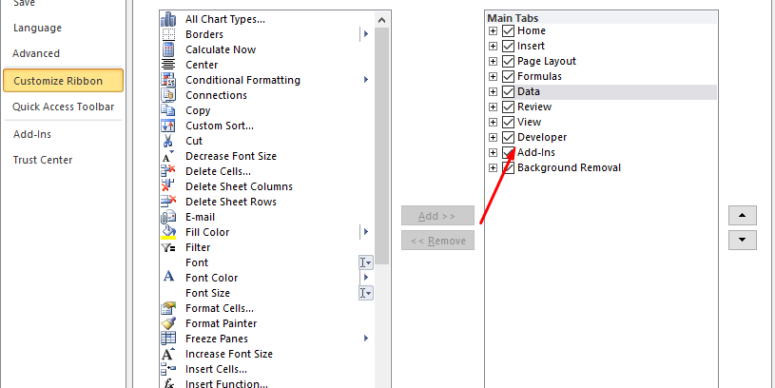Click the Cut scissors icon
Screen dimensions: 775x388
click(x=168, y=141)
